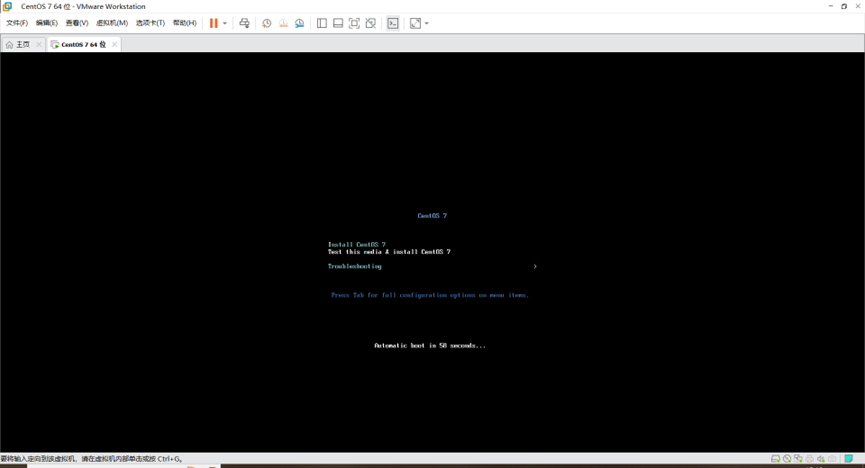The width and height of the screenshot is (865, 468).
Task: Toggle the library sidebar panel icon
Action: pyautogui.click(x=322, y=23)
